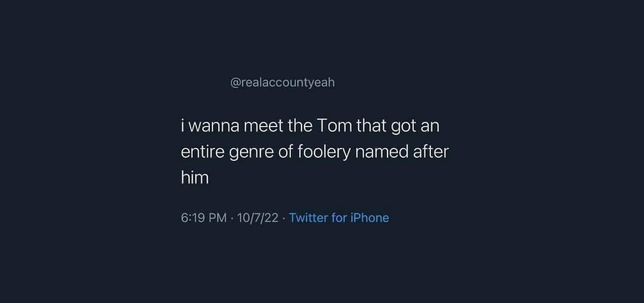Click the 6:19 PM timestamp
This screenshot has width=644, height=303.
point(204,218)
